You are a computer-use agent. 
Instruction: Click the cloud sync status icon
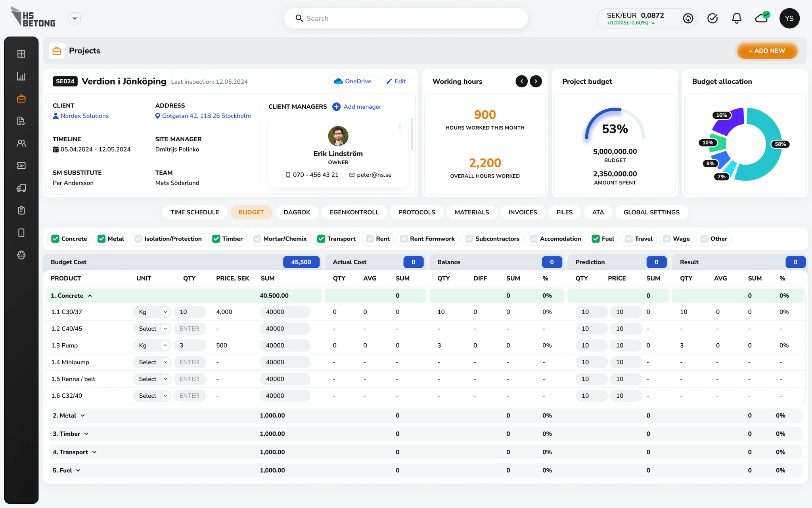[762, 17]
